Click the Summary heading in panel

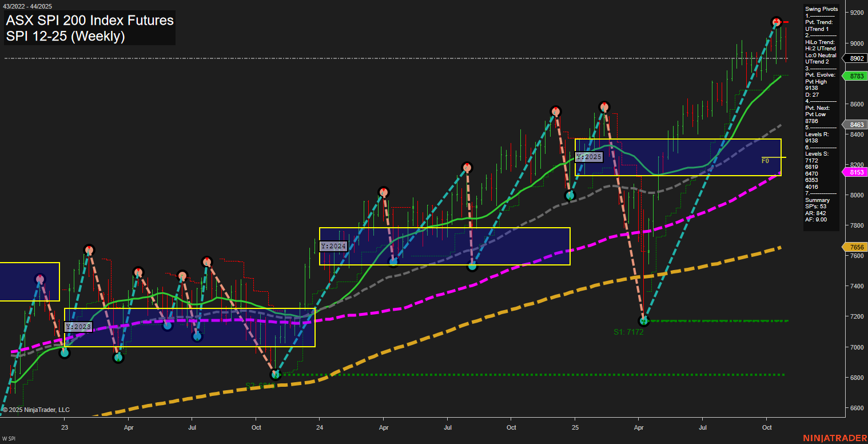pyautogui.click(x=817, y=200)
